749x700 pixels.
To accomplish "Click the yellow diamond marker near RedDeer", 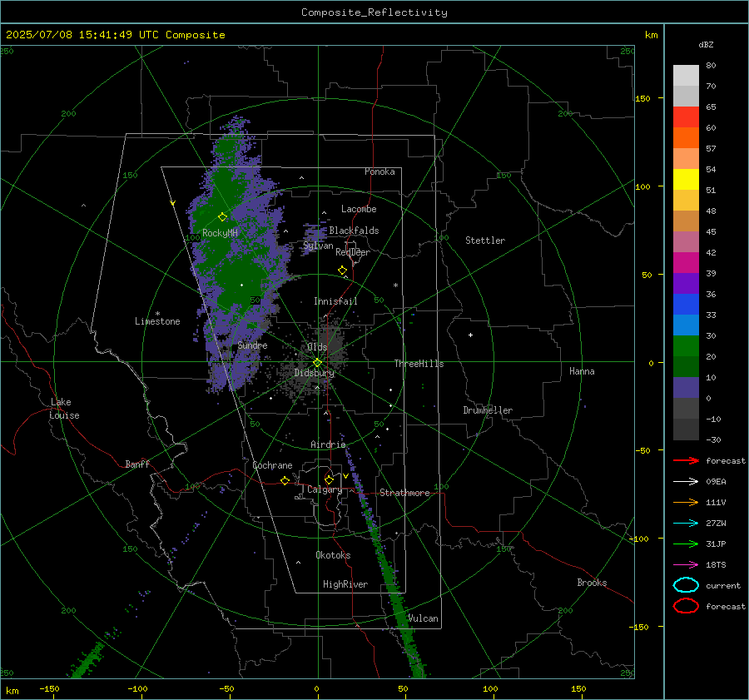I will click(343, 270).
